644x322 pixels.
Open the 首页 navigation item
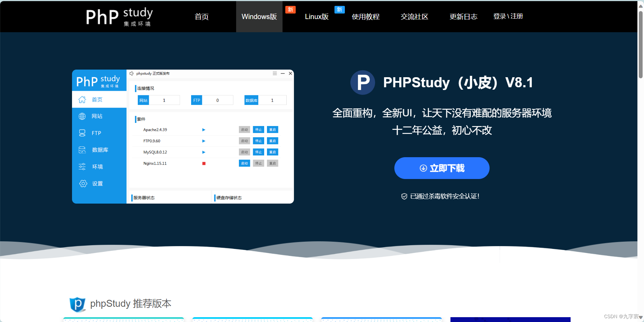click(202, 17)
